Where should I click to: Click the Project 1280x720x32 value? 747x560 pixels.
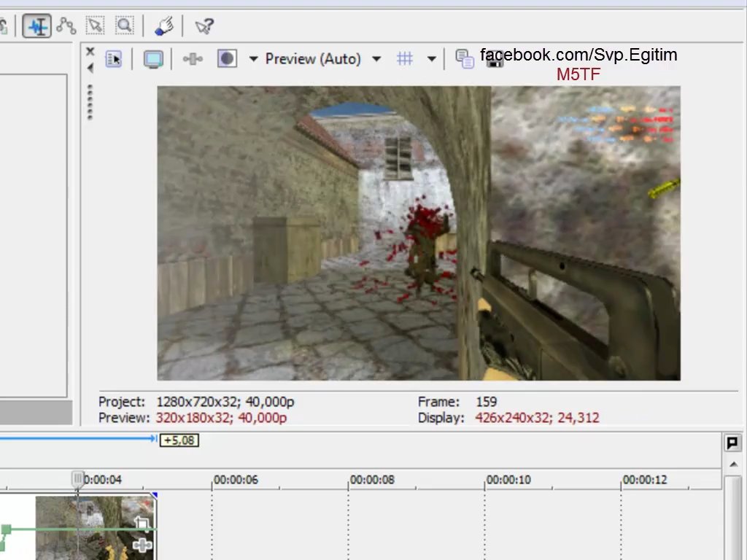click(225, 402)
